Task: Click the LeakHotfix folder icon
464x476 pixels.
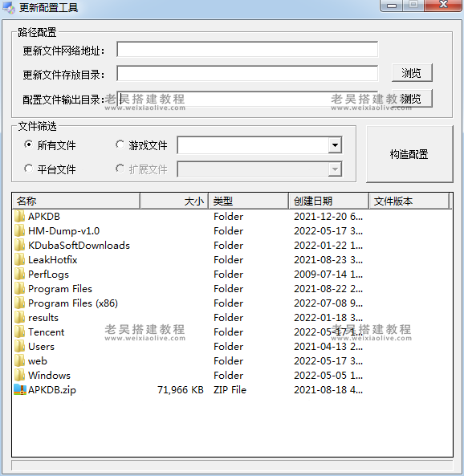Action: click(20, 260)
